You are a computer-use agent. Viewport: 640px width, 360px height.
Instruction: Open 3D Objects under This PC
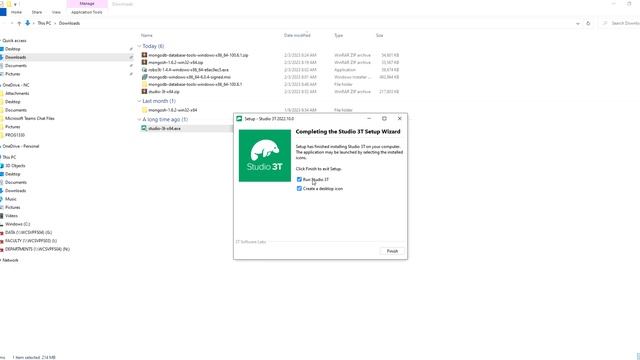click(x=15, y=166)
